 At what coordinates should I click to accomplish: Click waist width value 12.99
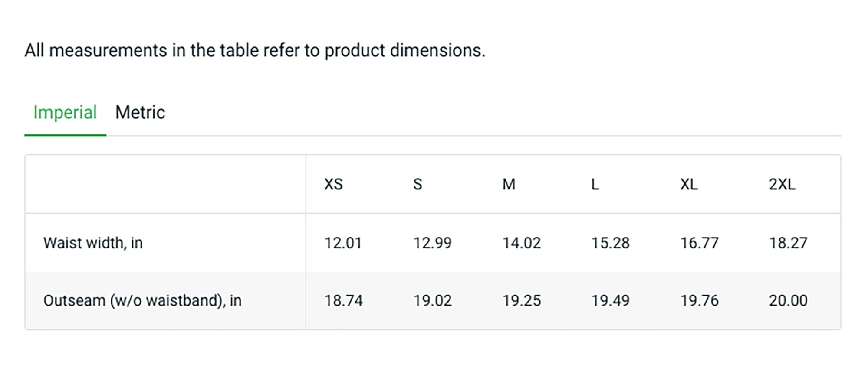point(432,243)
